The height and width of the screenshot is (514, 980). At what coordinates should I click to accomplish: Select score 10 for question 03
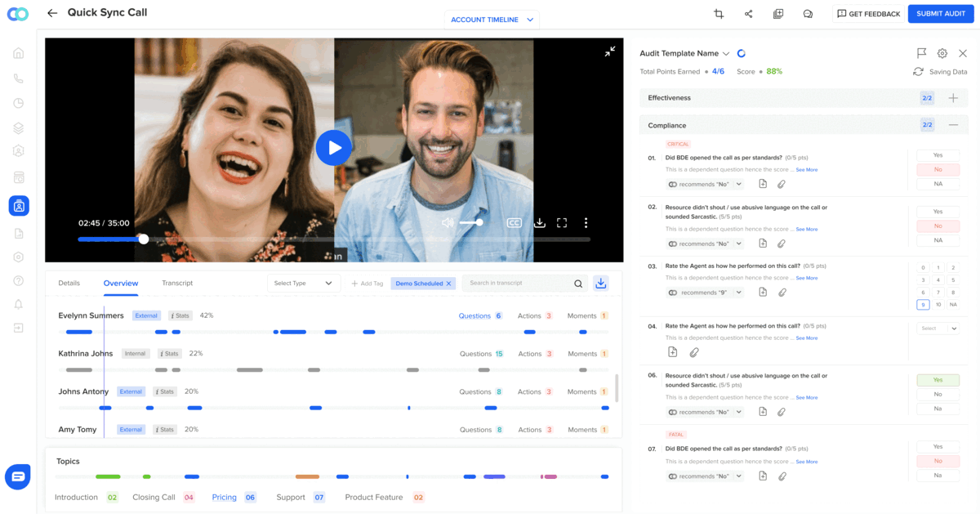pyautogui.click(x=938, y=304)
